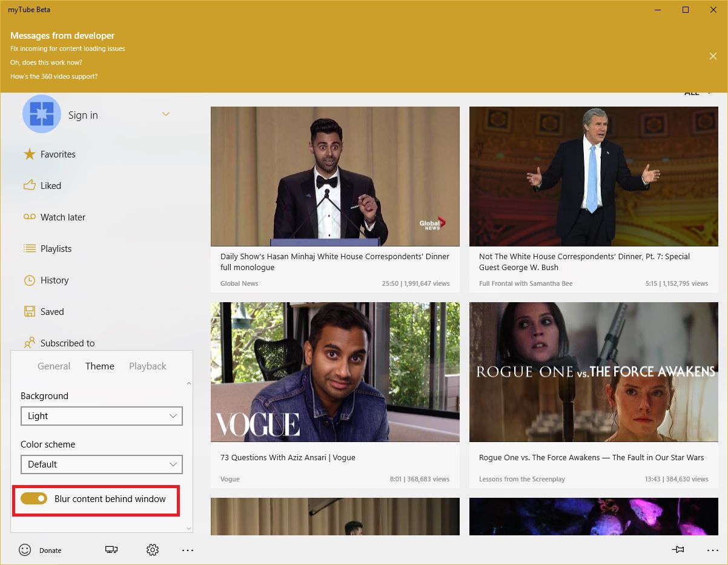Click the user avatar icon
This screenshot has width=728, height=565.
pyautogui.click(x=42, y=114)
